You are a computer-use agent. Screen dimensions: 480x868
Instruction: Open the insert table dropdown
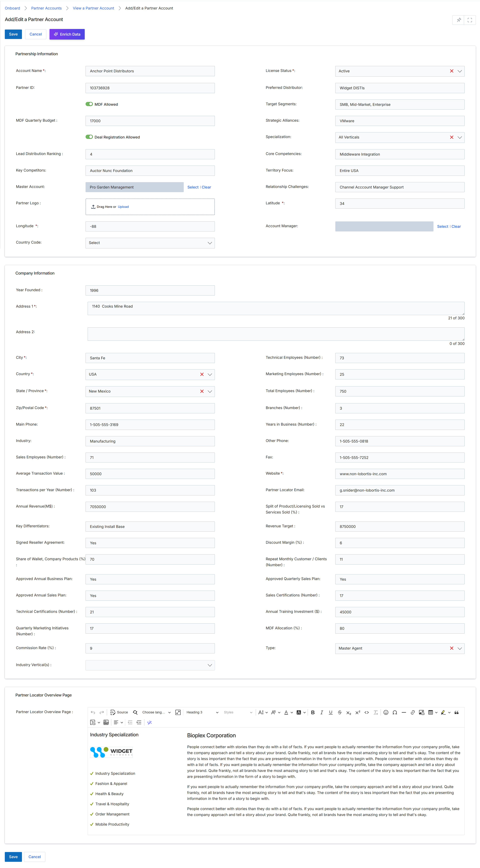click(432, 712)
